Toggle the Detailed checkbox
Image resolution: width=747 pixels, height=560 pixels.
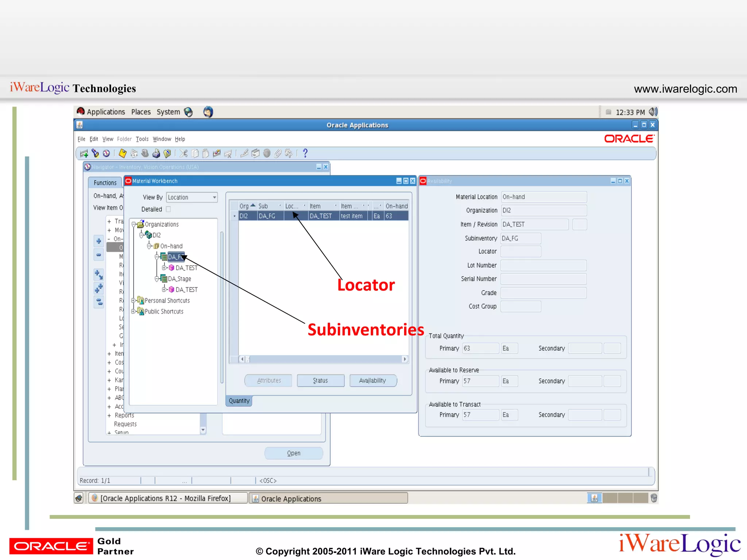[168, 209]
